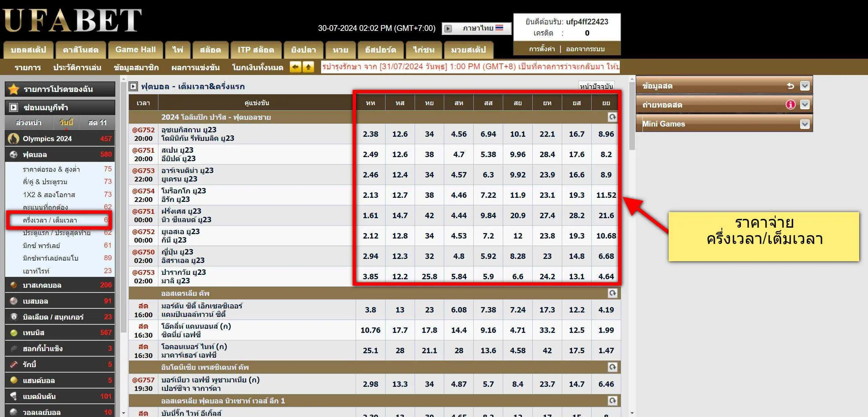Viewport: 868px width, 417px height.
Task: Click the หน้าปัจจุบัน button
Action: point(596,87)
